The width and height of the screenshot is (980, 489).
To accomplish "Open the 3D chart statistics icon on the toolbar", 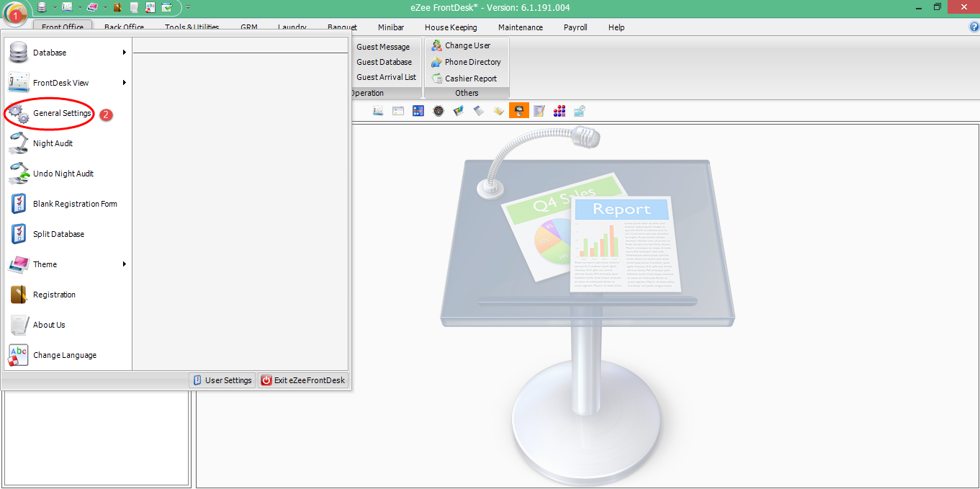I will (x=458, y=110).
